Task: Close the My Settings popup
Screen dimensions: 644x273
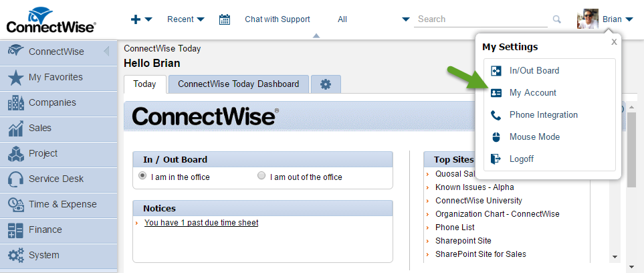Action: click(614, 42)
